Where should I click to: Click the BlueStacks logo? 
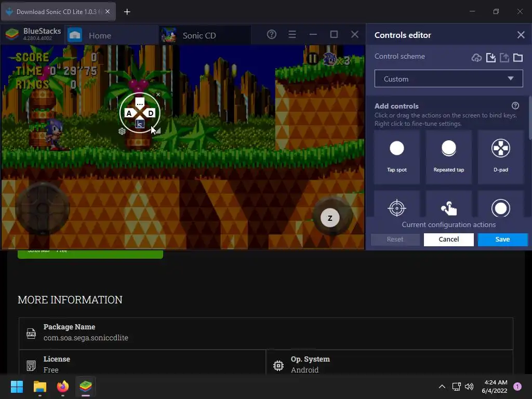(12, 34)
